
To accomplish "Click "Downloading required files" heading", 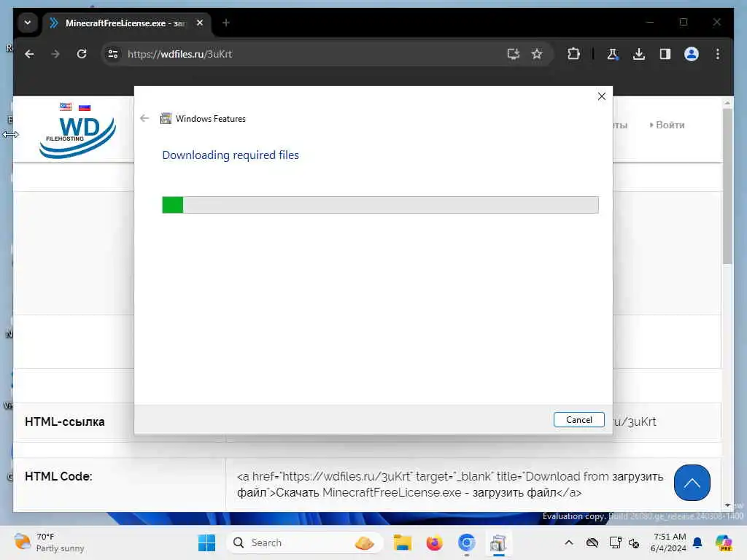I will 231,155.
